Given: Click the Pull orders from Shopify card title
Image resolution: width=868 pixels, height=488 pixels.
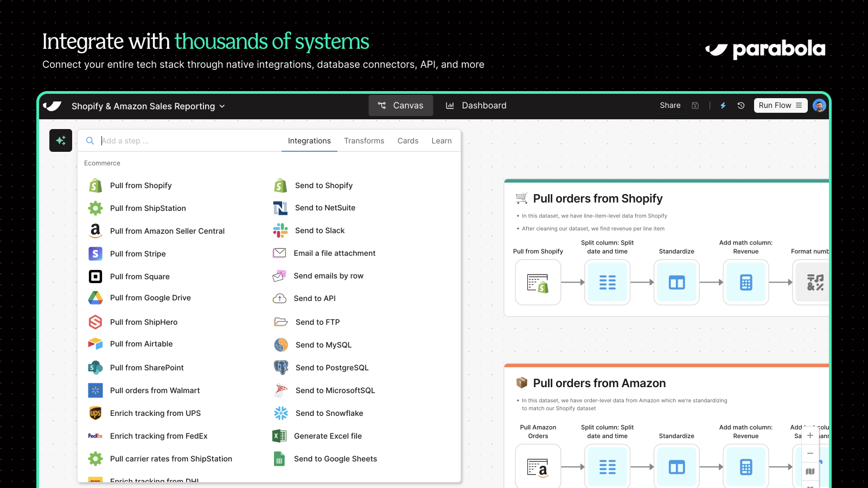Looking at the screenshot, I should [x=598, y=198].
